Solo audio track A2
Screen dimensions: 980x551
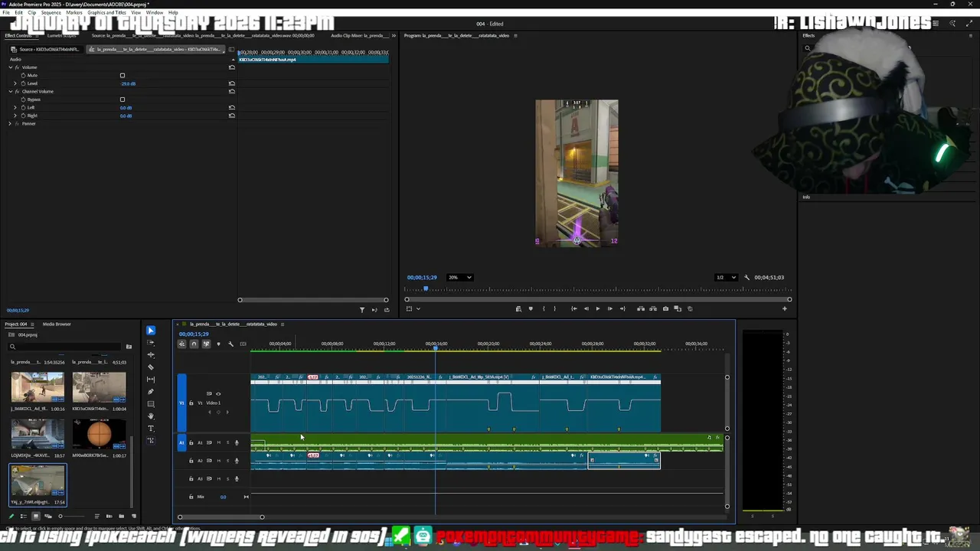[227, 461]
